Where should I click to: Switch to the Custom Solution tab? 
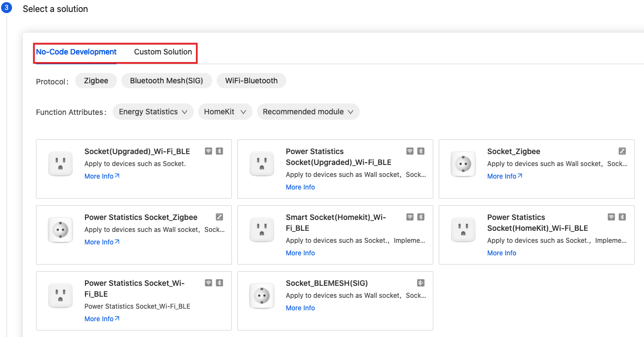click(x=163, y=52)
